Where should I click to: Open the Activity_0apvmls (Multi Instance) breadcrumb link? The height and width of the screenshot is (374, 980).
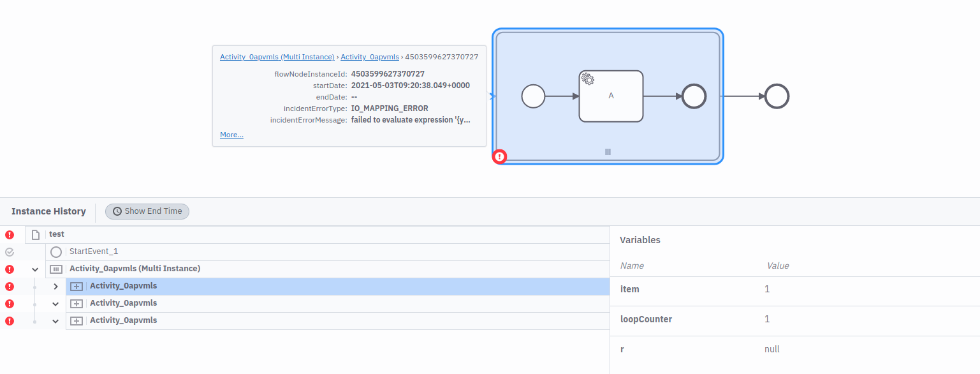point(277,57)
